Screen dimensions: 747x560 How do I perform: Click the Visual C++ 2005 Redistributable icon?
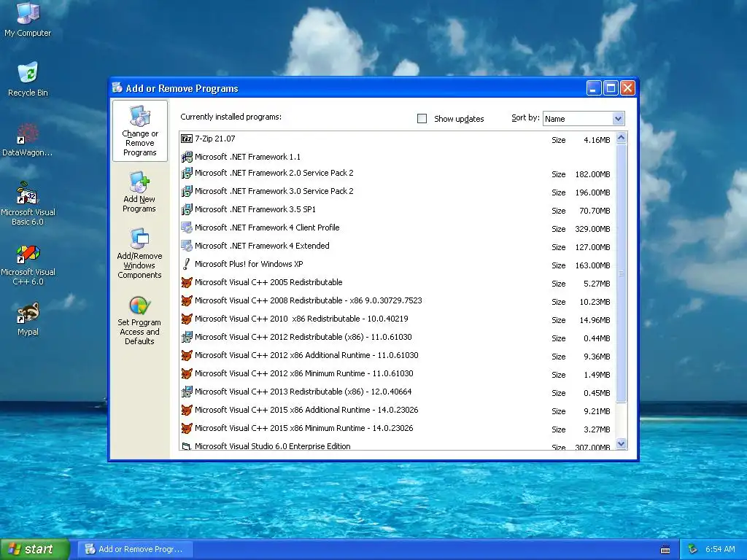point(187,282)
